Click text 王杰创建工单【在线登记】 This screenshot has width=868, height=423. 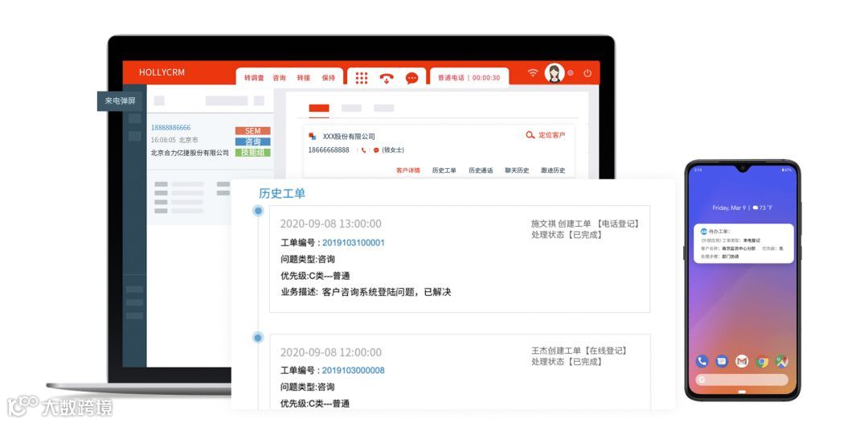(579, 351)
